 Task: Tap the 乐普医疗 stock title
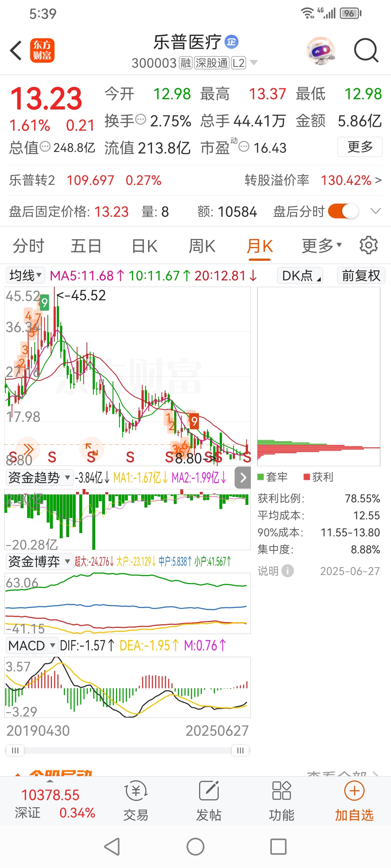pos(187,42)
